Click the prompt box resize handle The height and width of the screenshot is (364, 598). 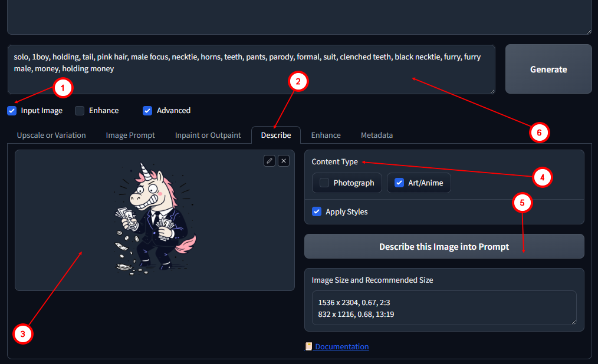(x=492, y=91)
